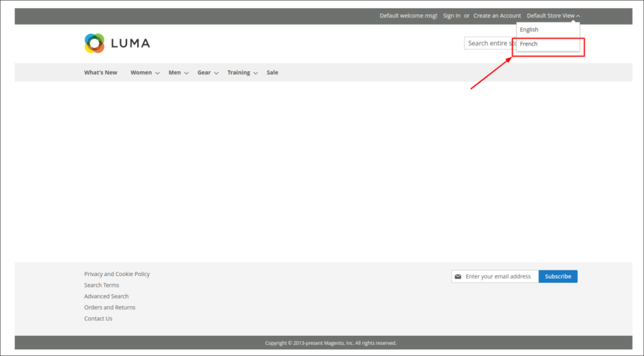Open the Gear category dropdown arrow
The image size is (644, 356).
[x=216, y=73]
